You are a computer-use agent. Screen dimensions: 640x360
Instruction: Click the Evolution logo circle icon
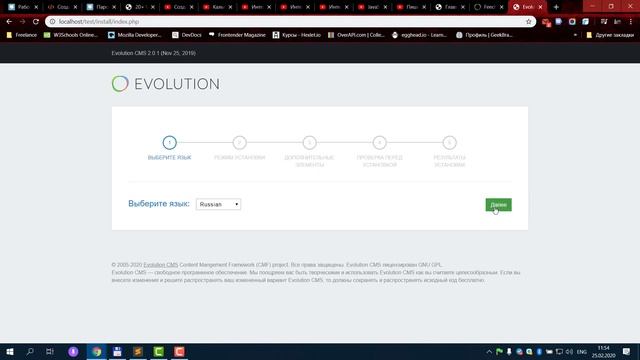pyautogui.click(x=120, y=84)
